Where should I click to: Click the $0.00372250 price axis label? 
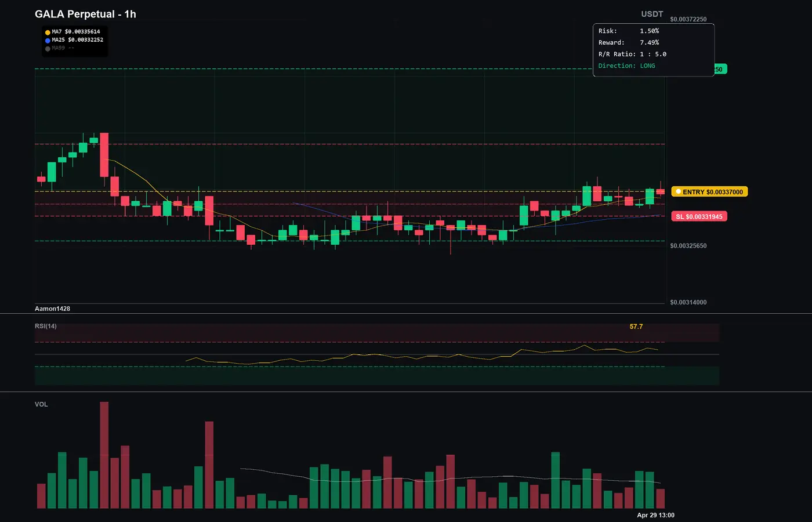pos(688,19)
